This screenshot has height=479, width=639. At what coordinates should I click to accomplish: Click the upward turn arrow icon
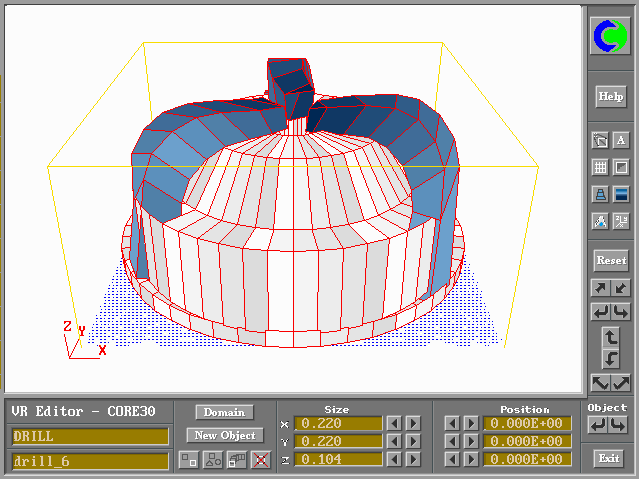[x=610, y=338]
